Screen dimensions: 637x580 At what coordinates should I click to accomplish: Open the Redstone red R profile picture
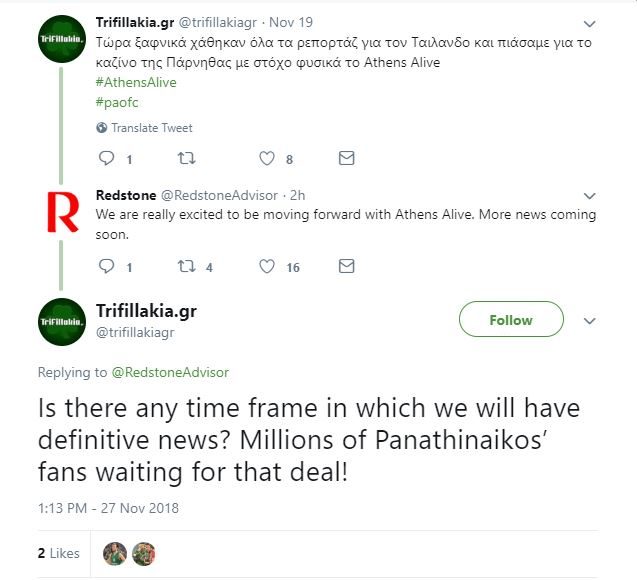click(x=62, y=212)
